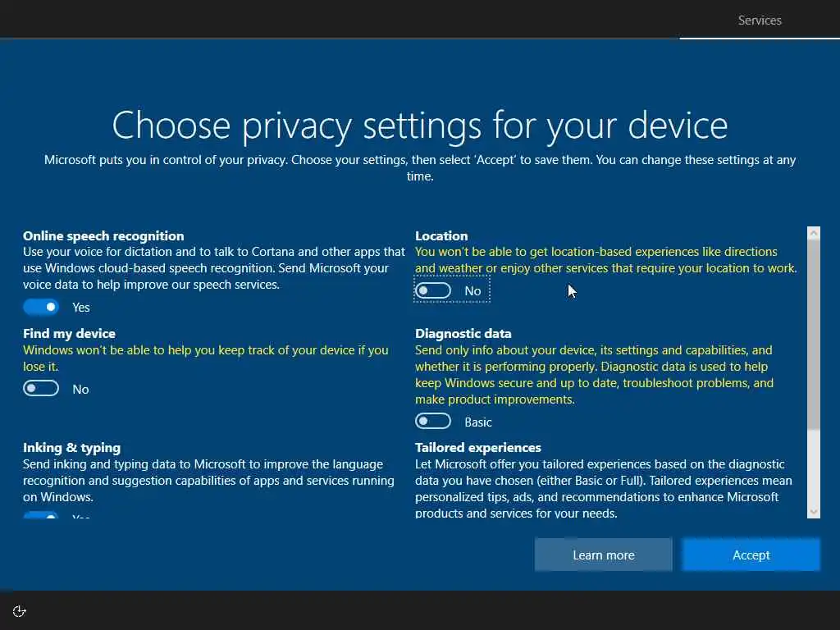Enable the Location toggle
This screenshot has height=630, width=840.
433,291
